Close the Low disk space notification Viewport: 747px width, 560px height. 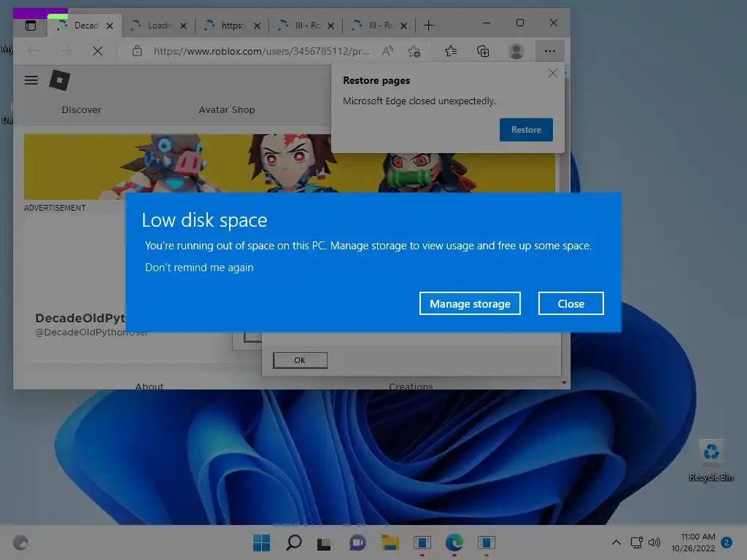click(x=570, y=303)
